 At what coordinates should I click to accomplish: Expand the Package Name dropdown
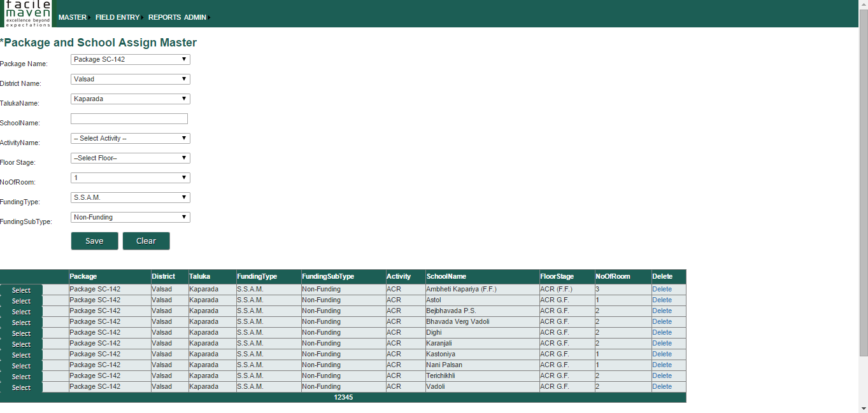(130, 60)
